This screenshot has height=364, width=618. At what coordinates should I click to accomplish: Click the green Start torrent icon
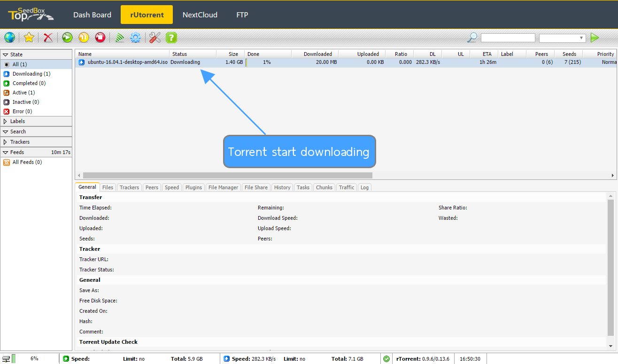(x=67, y=38)
